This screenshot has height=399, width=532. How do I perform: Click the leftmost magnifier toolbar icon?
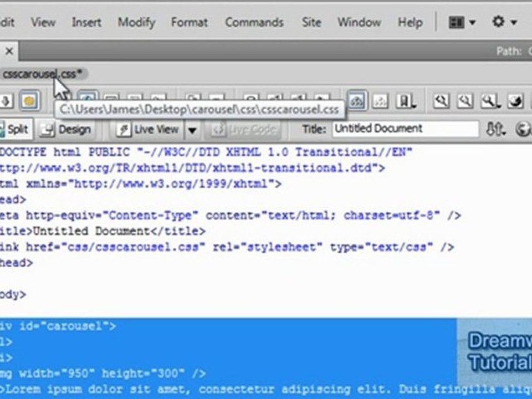tap(441, 101)
